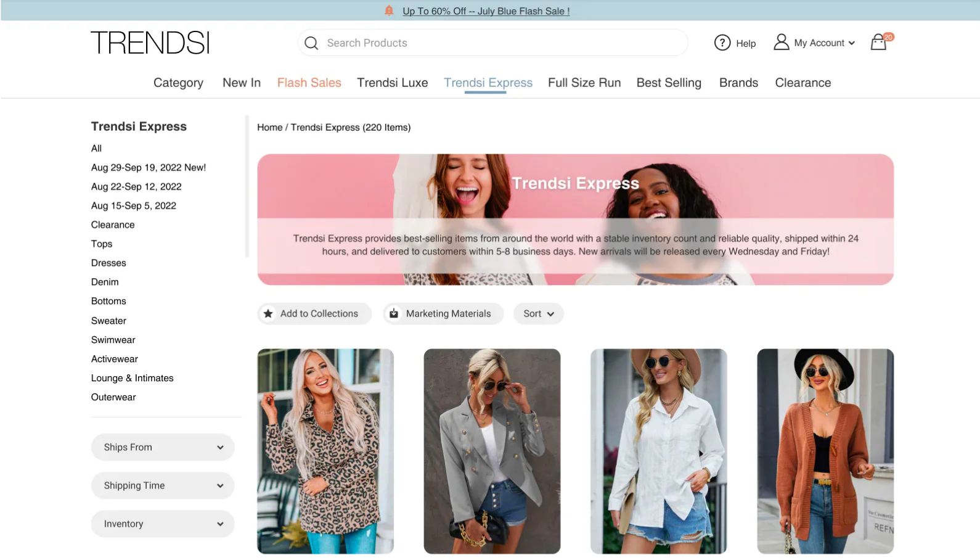This screenshot has height=560, width=980.
Task: Click the flash sale bell icon
Action: click(x=389, y=10)
